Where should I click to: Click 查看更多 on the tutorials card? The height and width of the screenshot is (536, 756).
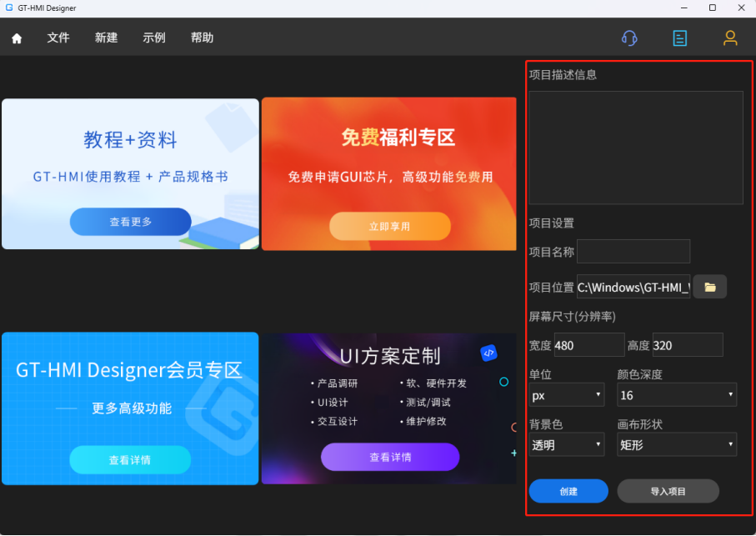(131, 222)
